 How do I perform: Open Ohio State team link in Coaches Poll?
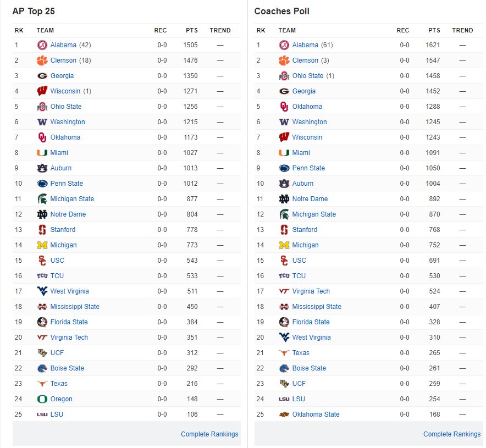click(x=308, y=76)
